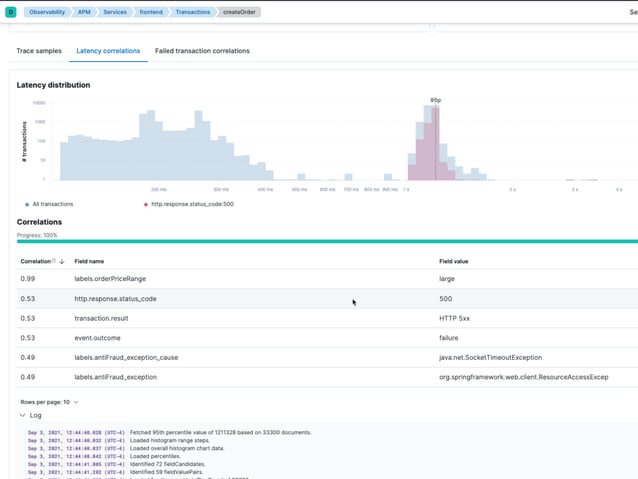Select the Latency correlations tab

108,51
